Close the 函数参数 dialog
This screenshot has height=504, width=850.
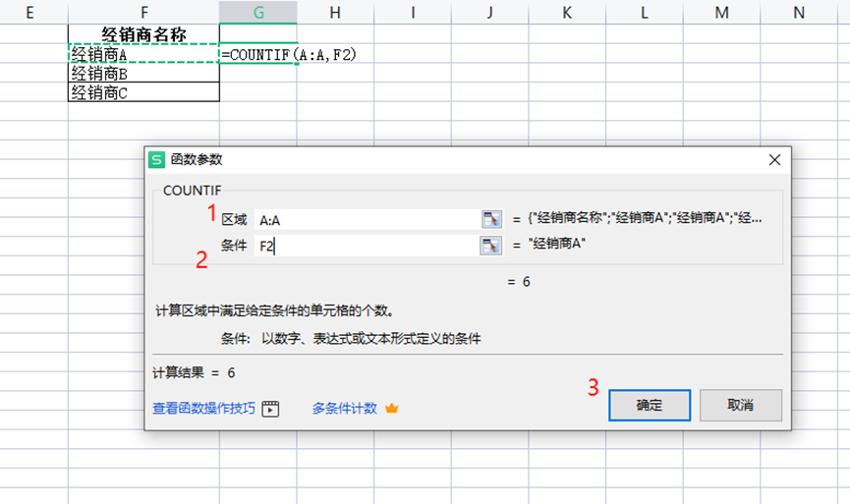774,160
